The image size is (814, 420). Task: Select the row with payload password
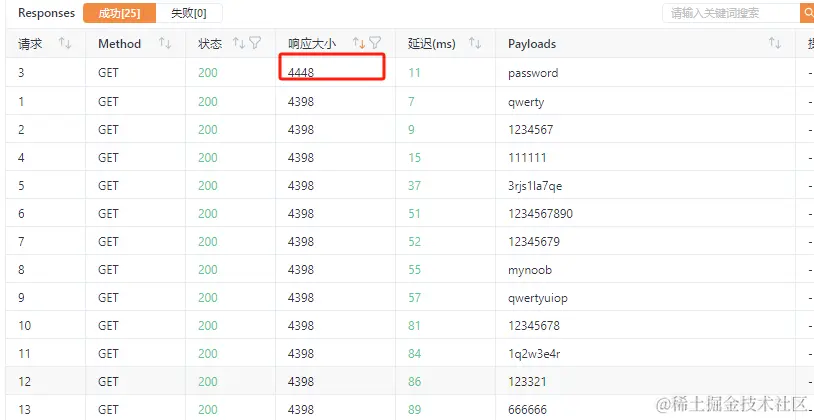point(410,72)
